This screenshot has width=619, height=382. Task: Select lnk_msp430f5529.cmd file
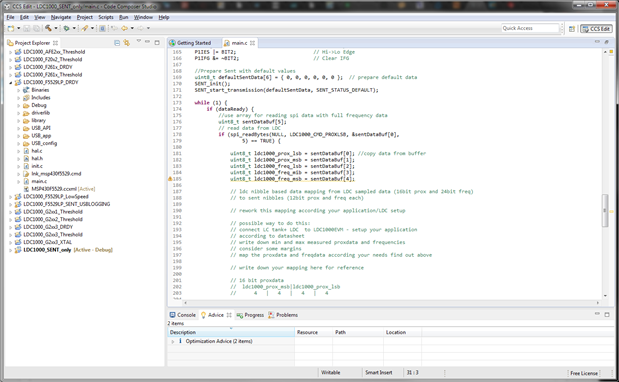[x=56, y=174]
